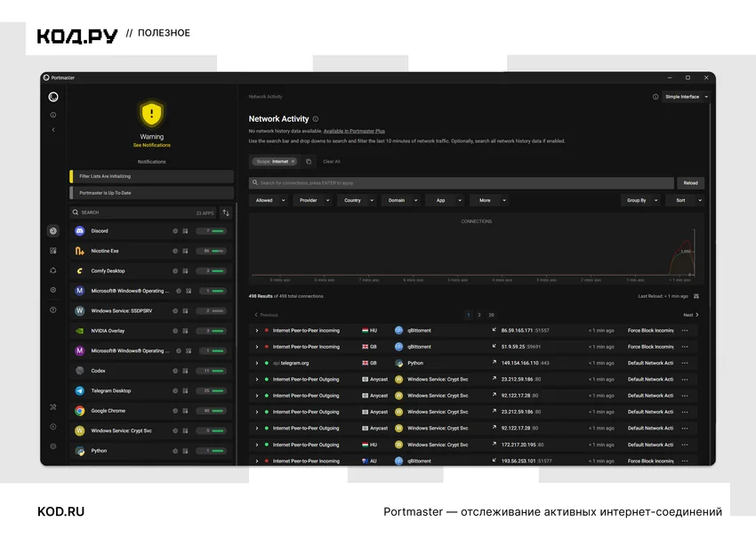Click the yellow Warning shield icon

click(x=151, y=114)
